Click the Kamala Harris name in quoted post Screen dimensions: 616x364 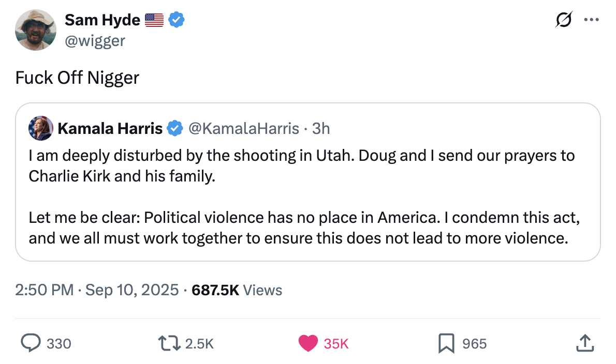pyautogui.click(x=110, y=129)
